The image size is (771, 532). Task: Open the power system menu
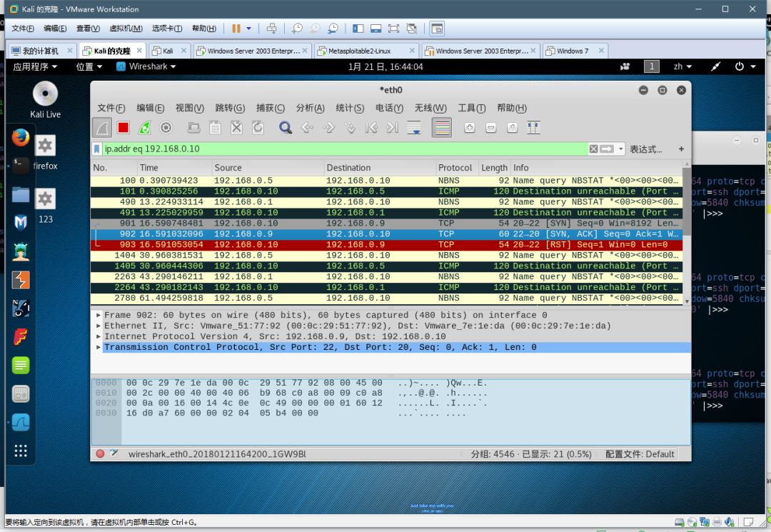(x=745, y=66)
